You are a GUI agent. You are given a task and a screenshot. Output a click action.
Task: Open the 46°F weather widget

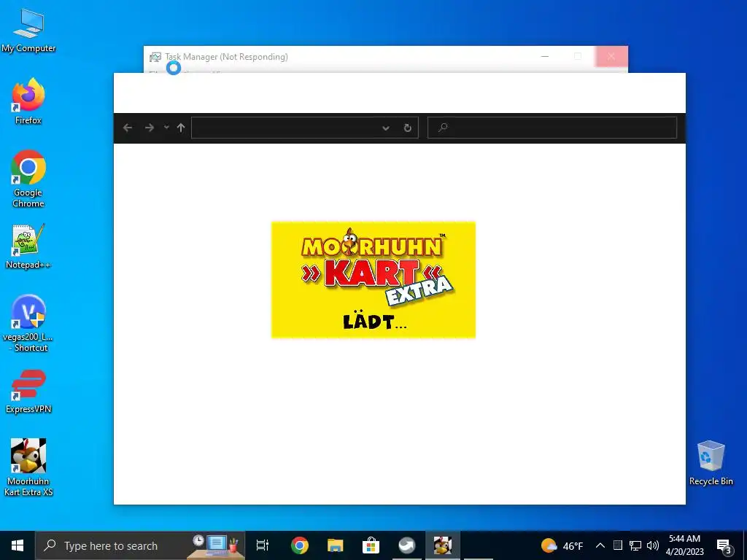[x=562, y=545]
